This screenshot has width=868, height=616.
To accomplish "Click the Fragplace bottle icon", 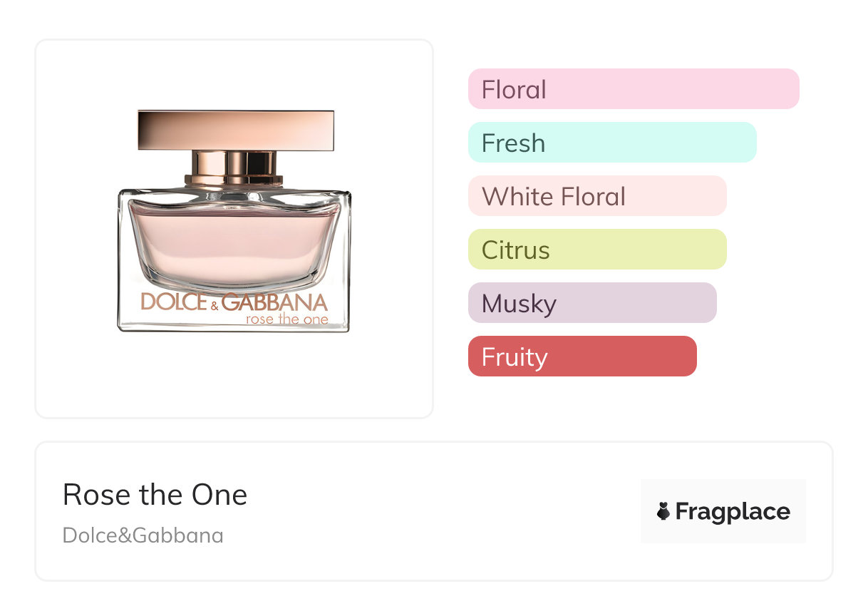I will (x=663, y=511).
